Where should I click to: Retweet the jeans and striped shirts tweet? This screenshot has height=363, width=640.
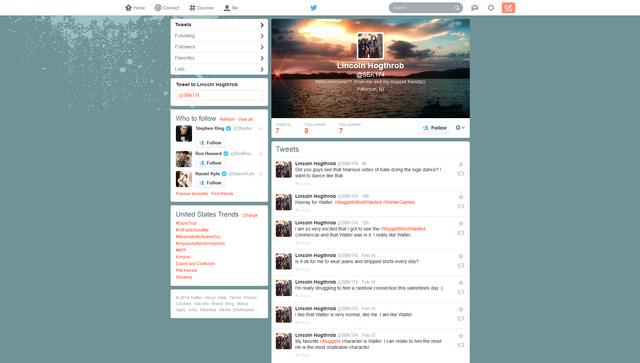461,265
